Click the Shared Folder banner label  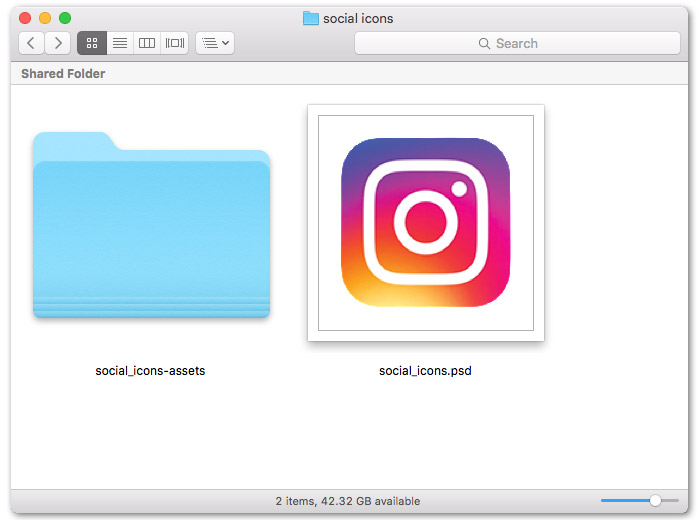coord(63,74)
